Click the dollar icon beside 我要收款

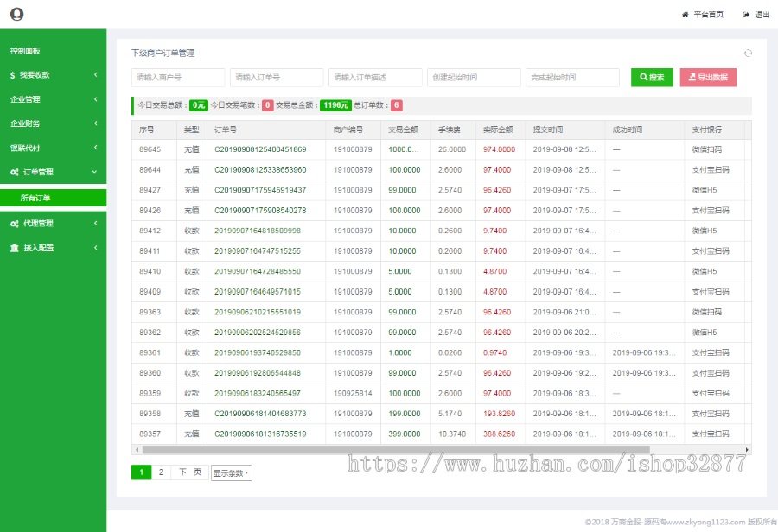[x=13, y=75]
